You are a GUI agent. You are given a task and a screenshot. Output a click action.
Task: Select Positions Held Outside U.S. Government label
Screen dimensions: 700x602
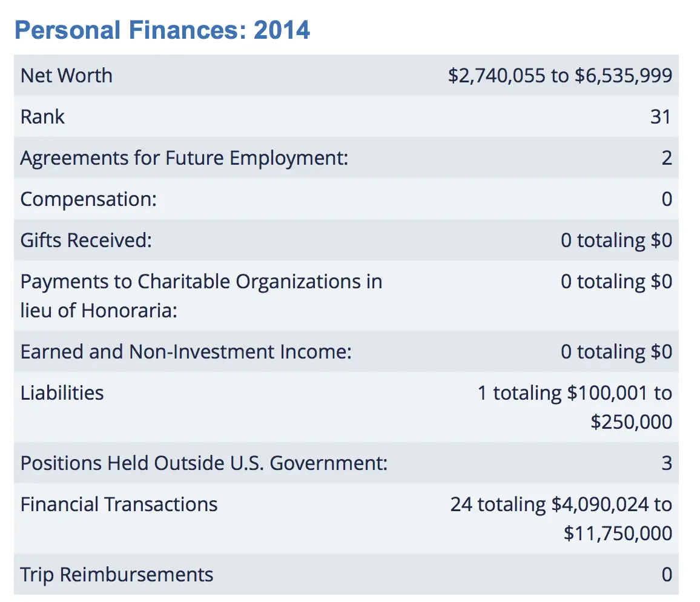tap(203, 463)
